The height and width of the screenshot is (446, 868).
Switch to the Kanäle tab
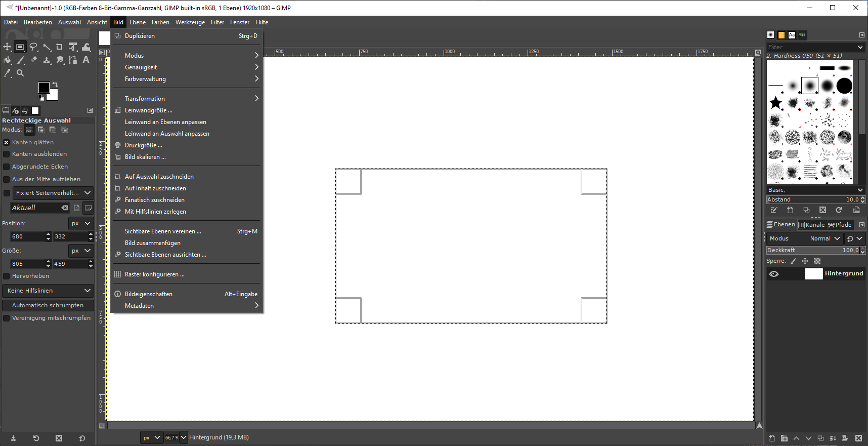811,225
